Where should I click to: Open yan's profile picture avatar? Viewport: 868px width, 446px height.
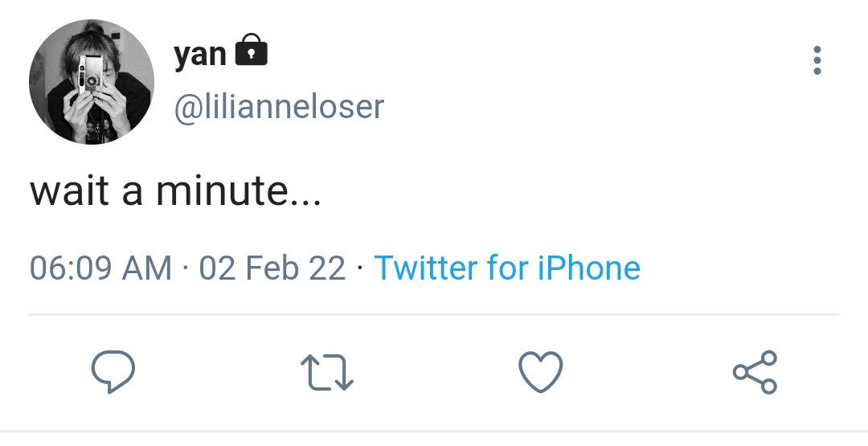click(92, 82)
